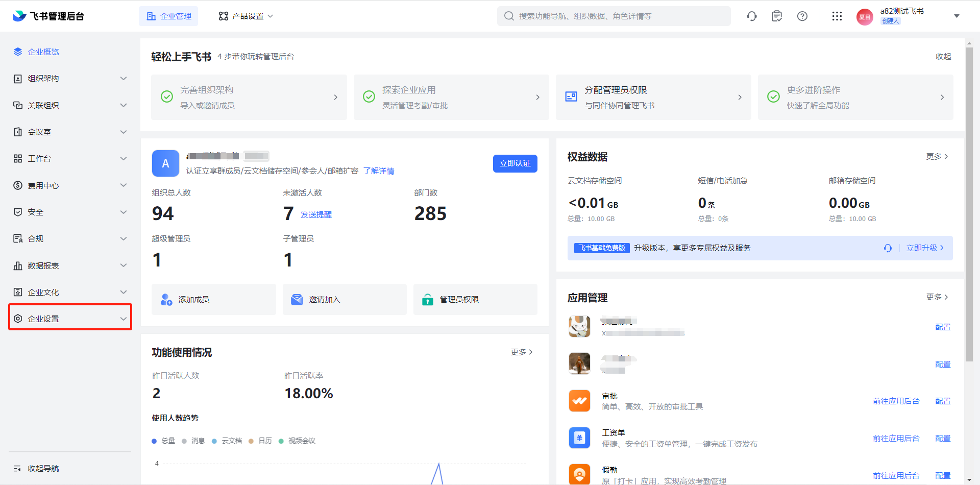
Task: Click the 会议室 sidebar icon
Action: pyautogui.click(x=18, y=132)
